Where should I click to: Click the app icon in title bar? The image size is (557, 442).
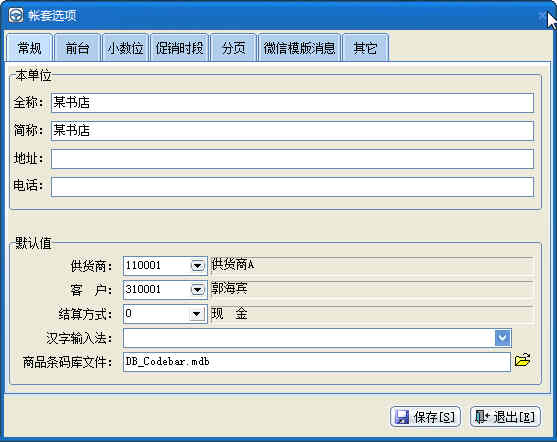click(16, 15)
